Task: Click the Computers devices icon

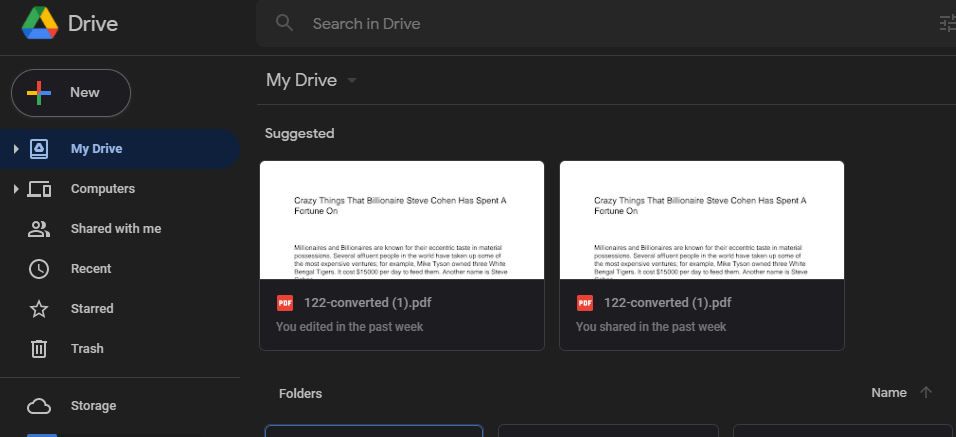Action: click(39, 189)
